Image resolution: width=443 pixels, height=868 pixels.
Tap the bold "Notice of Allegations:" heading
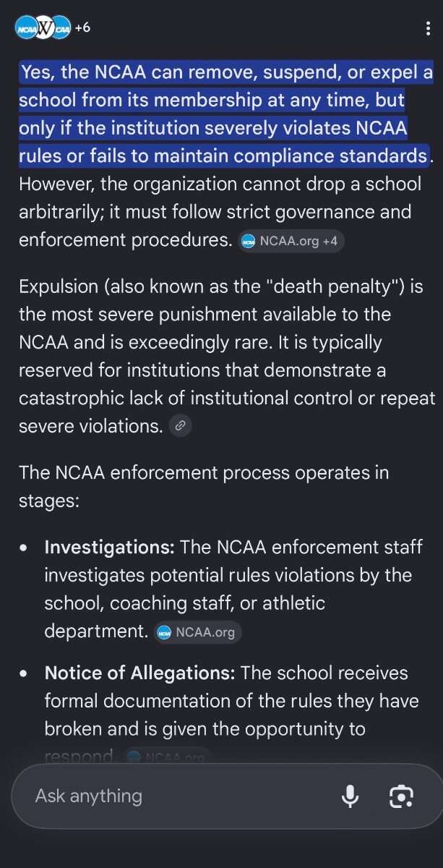(140, 673)
